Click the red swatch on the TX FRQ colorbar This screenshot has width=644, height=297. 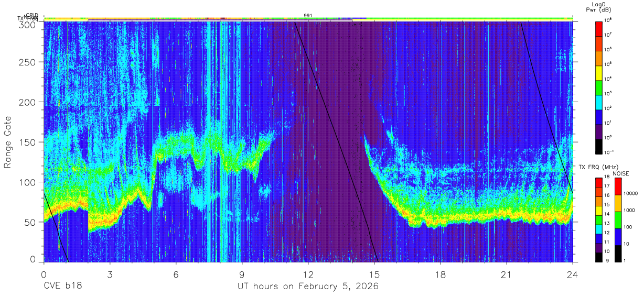[x=599, y=183]
